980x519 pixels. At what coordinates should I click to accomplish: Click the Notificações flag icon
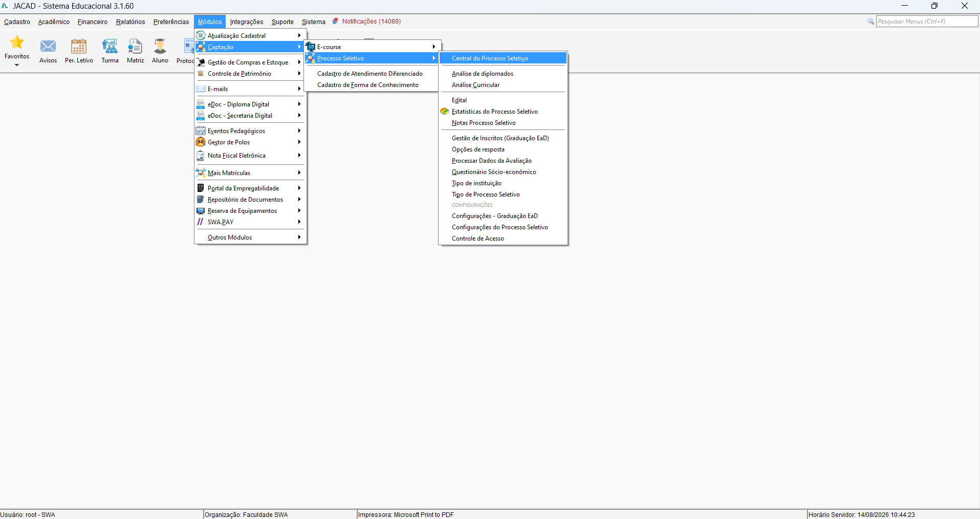[x=336, y=21]
